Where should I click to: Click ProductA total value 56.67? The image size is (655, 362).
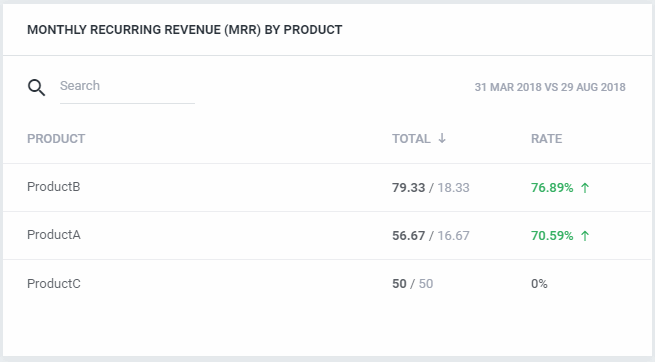[409, 235]
